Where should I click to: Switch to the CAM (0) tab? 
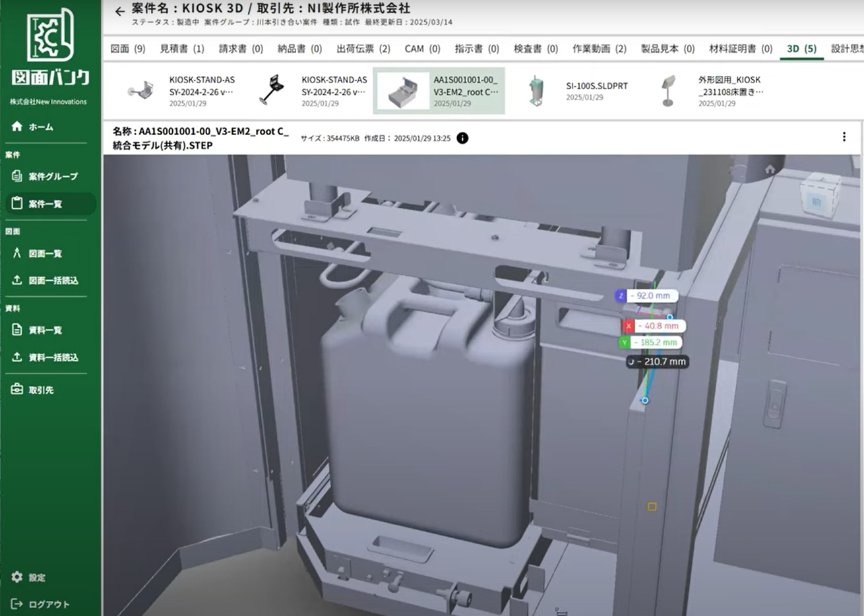pyautogui.click(x=422, y=49)
